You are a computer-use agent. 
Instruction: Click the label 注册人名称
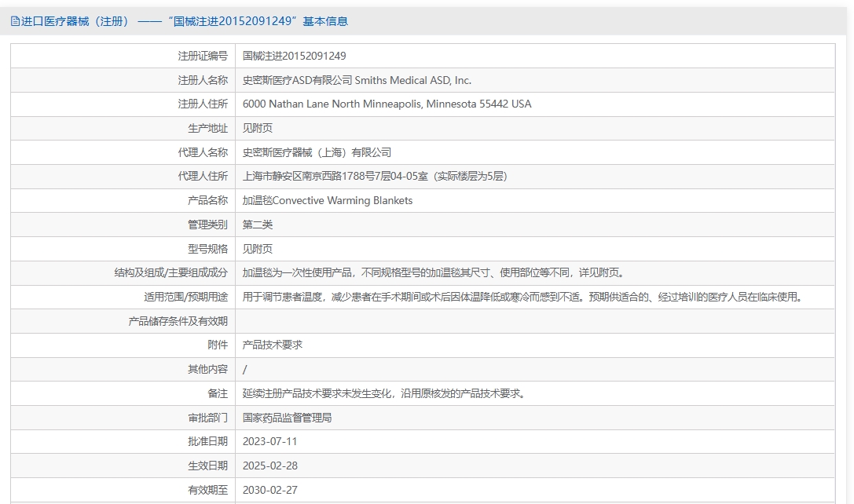pyautogui.click(x=203, y=80)
